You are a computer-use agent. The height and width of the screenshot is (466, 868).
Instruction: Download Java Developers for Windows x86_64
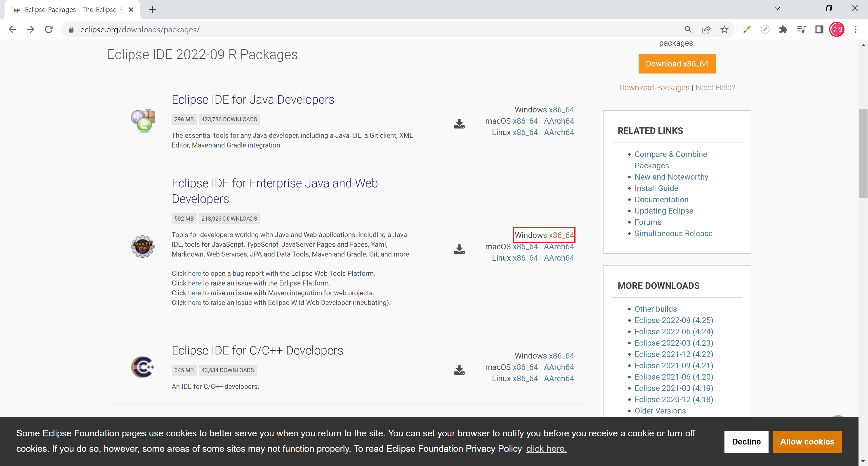[x=561, y=109]
